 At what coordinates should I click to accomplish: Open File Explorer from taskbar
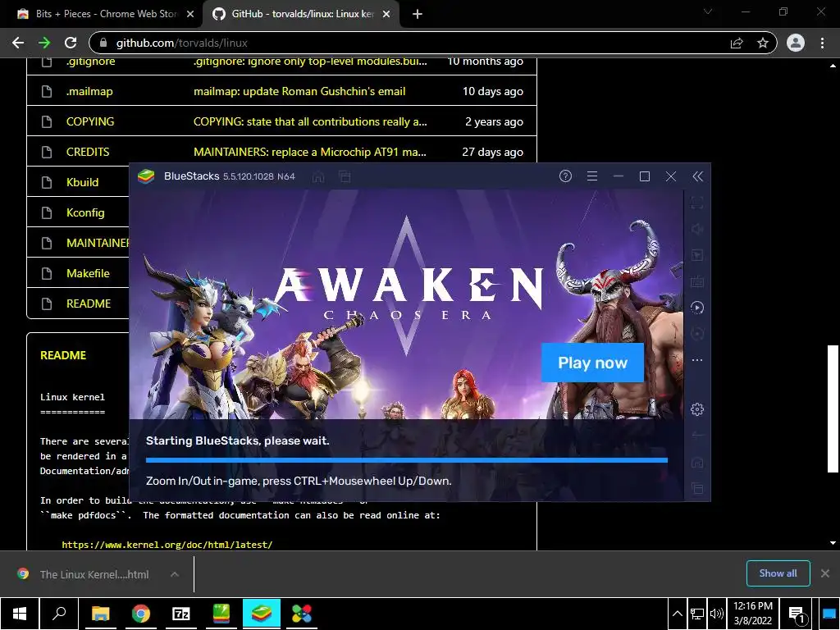100,614
